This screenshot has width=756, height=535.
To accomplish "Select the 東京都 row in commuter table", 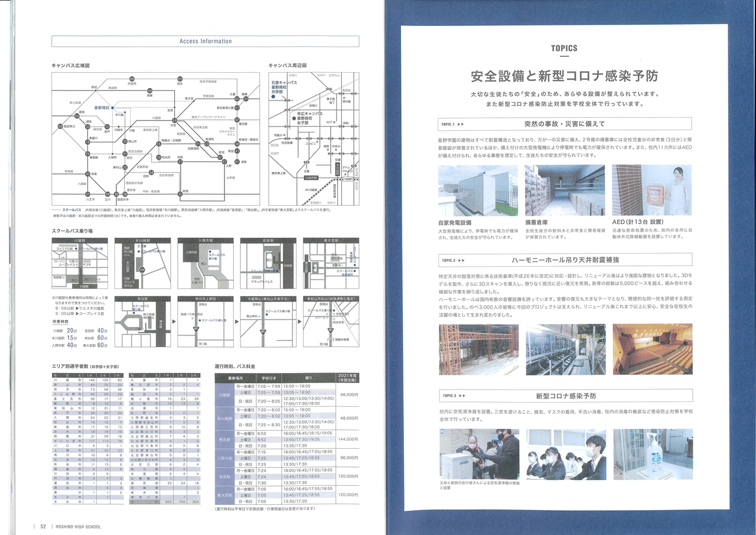I will [165, 482].
